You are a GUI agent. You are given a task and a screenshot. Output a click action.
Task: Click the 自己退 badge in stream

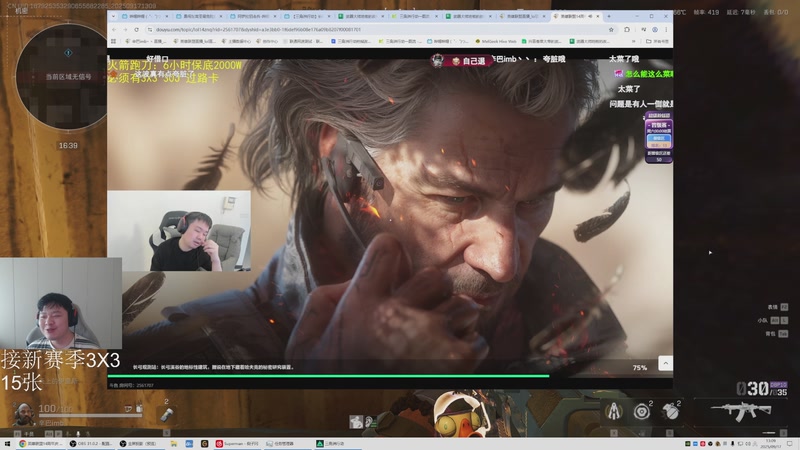click(463, 61)
